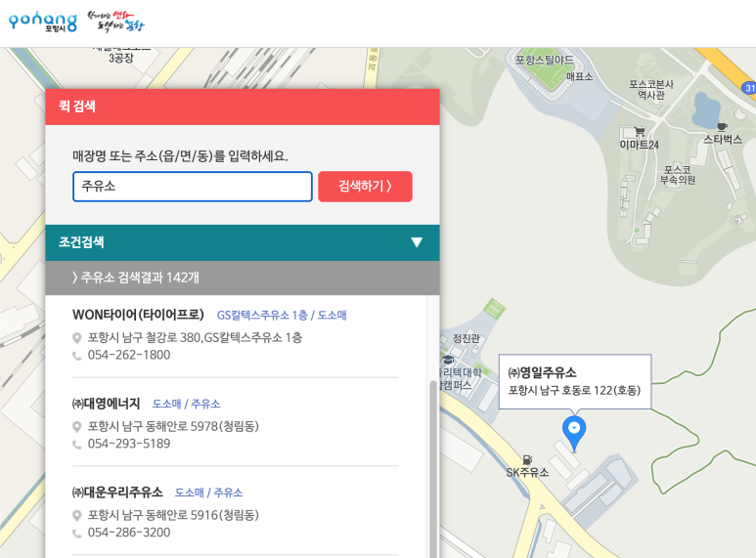Click GS칼텍스주유소 1층 / 도소매 category link
The width and height of the screenshot is (756, 558).
282,316
